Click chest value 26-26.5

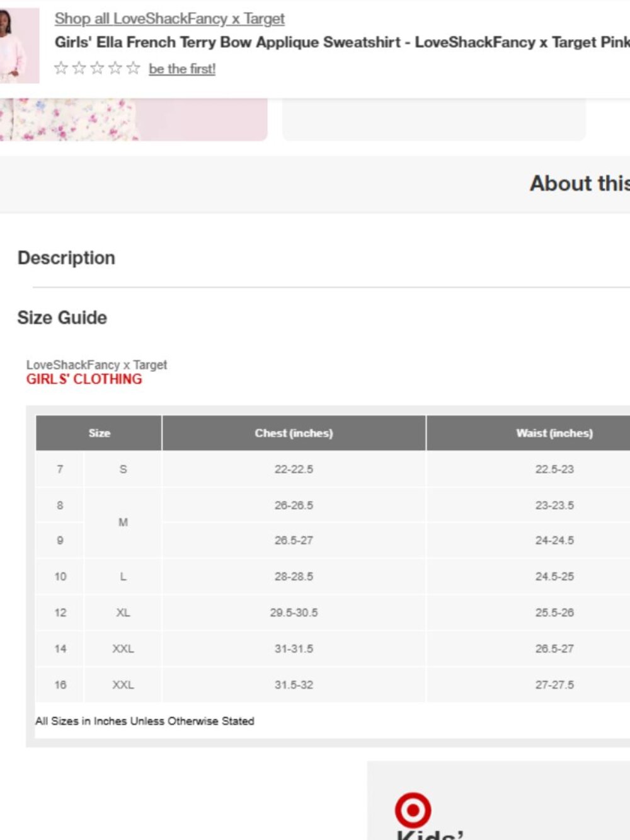coord(294,505)
